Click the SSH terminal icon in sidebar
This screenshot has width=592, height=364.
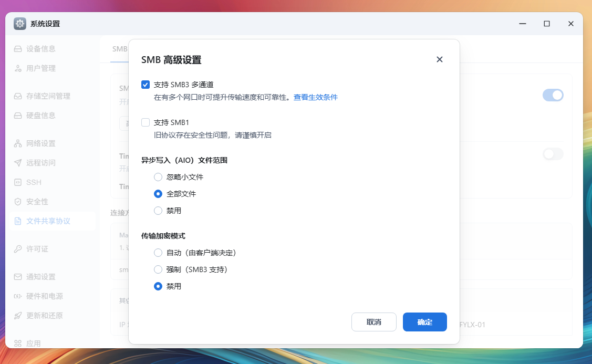18,182
